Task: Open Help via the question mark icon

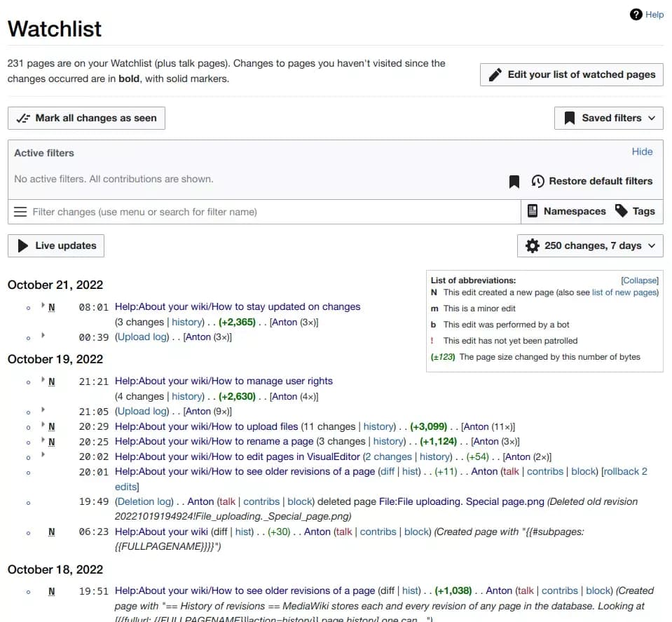Action: coord(635,14)
